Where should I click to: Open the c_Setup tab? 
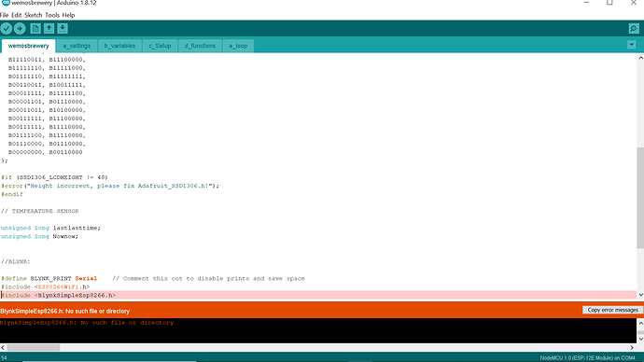pyautogui.click(x=160, y=46)
